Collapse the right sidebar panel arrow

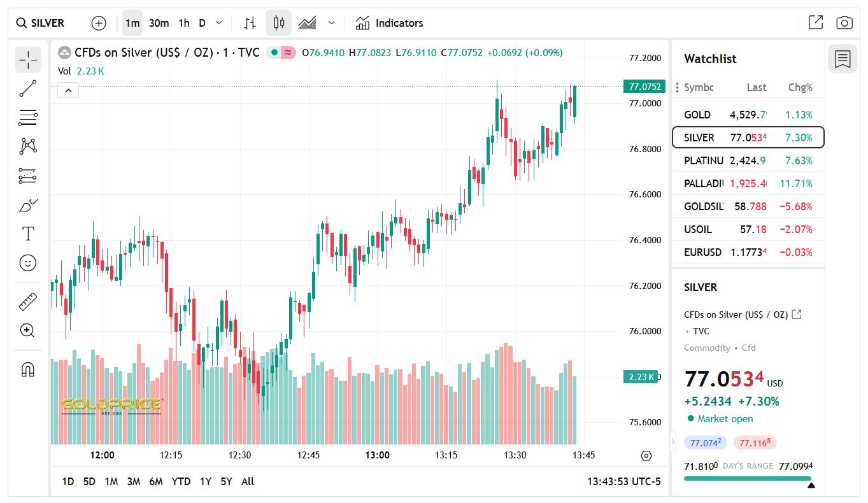673,441
